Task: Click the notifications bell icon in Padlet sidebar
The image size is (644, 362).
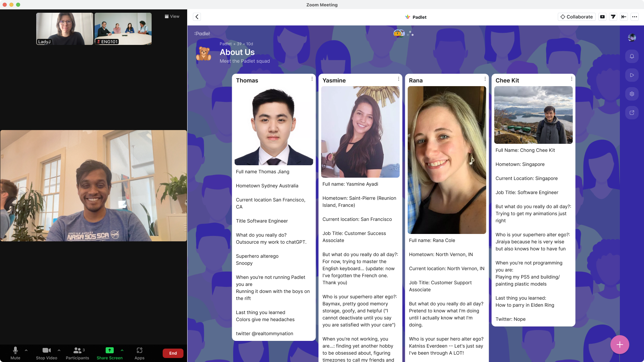Action: pyautogui.click(x=633, y=56)
